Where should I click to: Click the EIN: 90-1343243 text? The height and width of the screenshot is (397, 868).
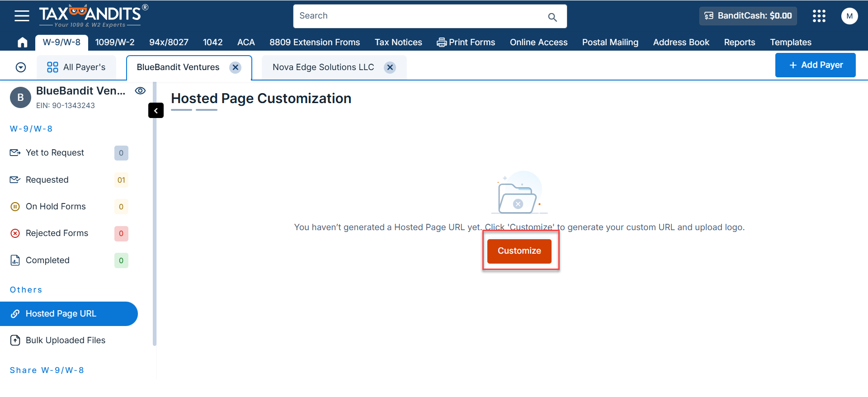coord(66,105)
